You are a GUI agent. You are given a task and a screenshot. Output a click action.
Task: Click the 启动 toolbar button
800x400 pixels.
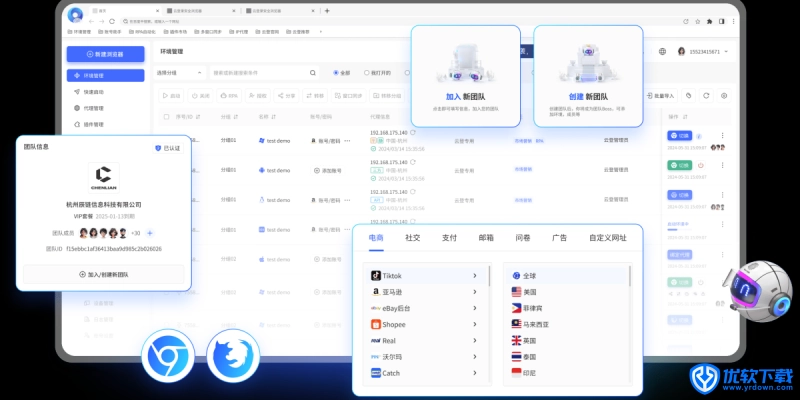pos(171,95)
